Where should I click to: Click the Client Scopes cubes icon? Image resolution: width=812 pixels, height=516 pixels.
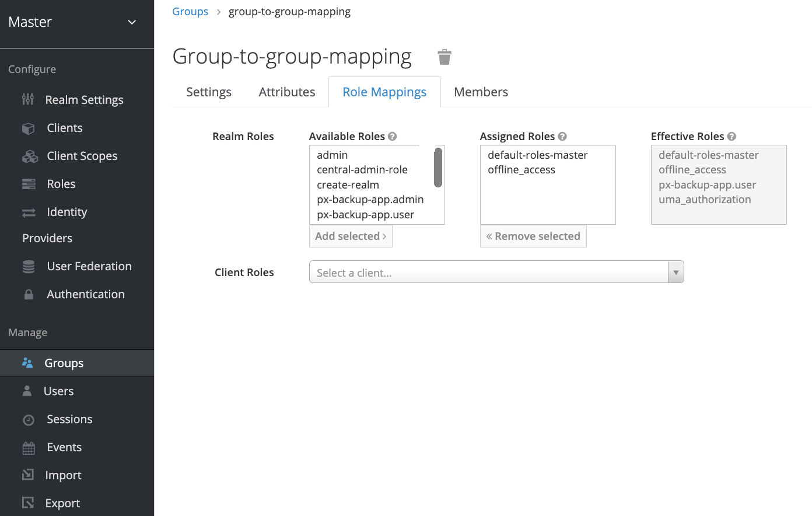coord(29,156)
